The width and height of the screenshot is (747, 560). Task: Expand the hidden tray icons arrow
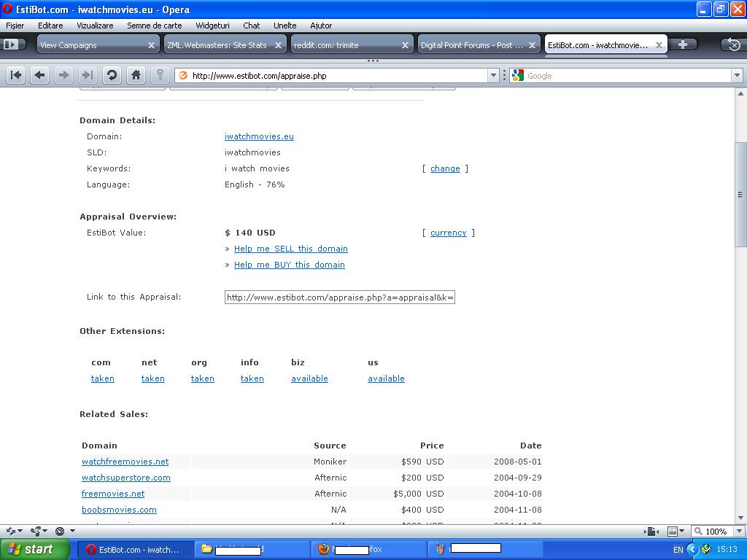(x=692, y=550)
